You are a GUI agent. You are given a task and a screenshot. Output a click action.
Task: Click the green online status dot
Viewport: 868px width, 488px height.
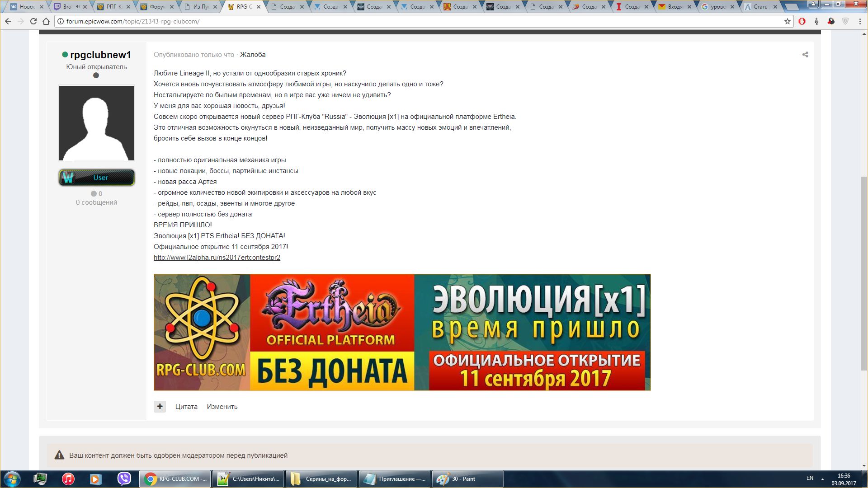click(x=65, y=55)
